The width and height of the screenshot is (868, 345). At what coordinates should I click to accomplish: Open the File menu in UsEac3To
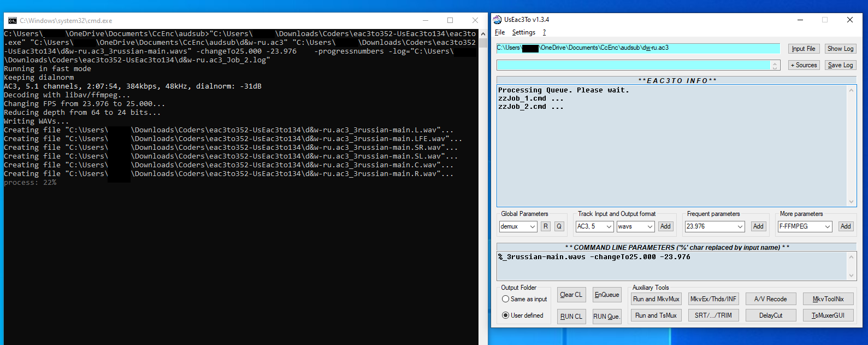coord(500,32)
